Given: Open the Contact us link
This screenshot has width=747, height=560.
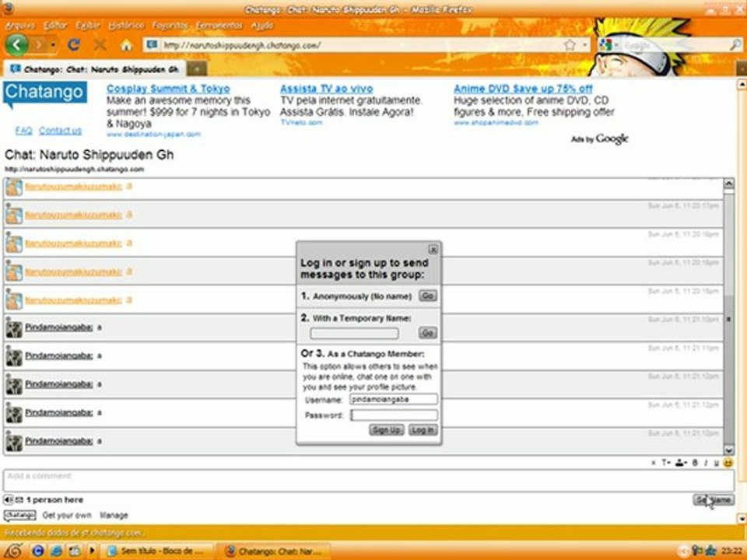Looking at the screenshot, I should tap(60, 131).
